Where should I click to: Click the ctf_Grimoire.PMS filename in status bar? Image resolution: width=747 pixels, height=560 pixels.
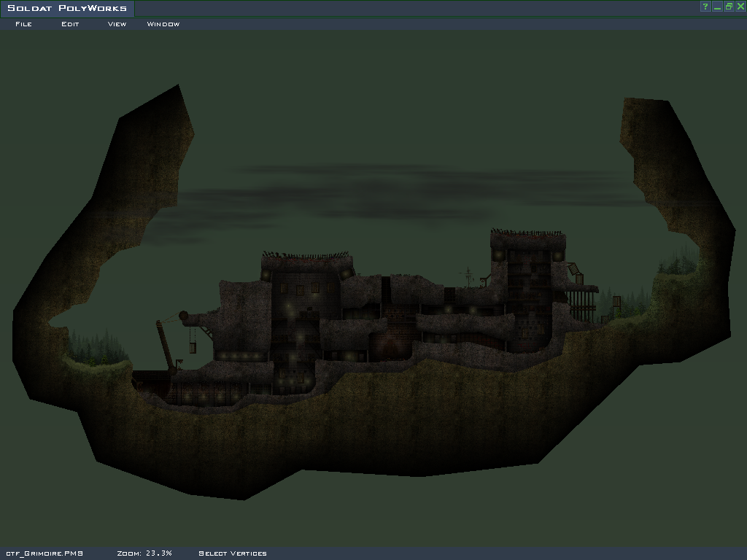coord(44,553)
